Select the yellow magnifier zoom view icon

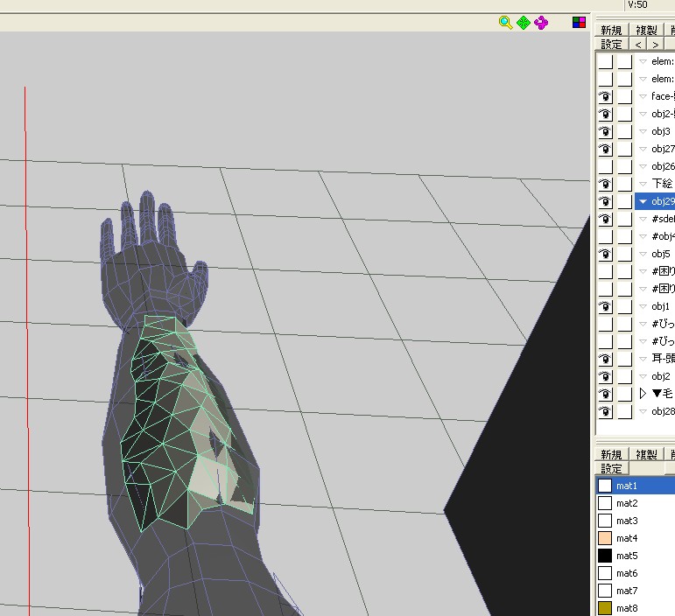[x=505, y=23]
